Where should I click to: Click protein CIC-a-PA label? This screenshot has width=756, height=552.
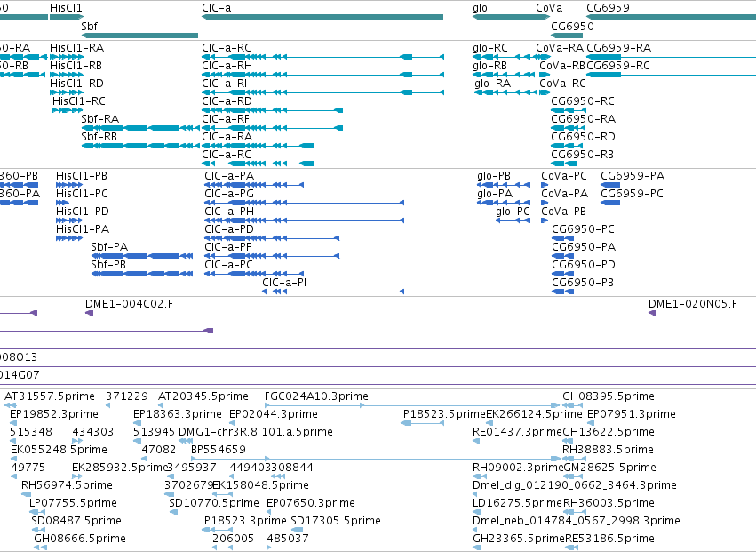point(229,176)
